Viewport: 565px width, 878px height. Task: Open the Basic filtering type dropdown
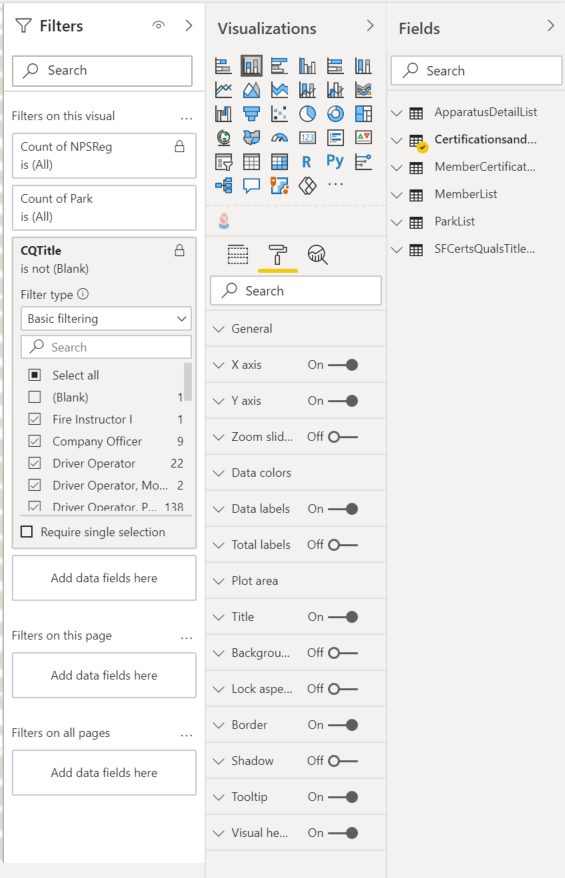click(x=106, y=319)
